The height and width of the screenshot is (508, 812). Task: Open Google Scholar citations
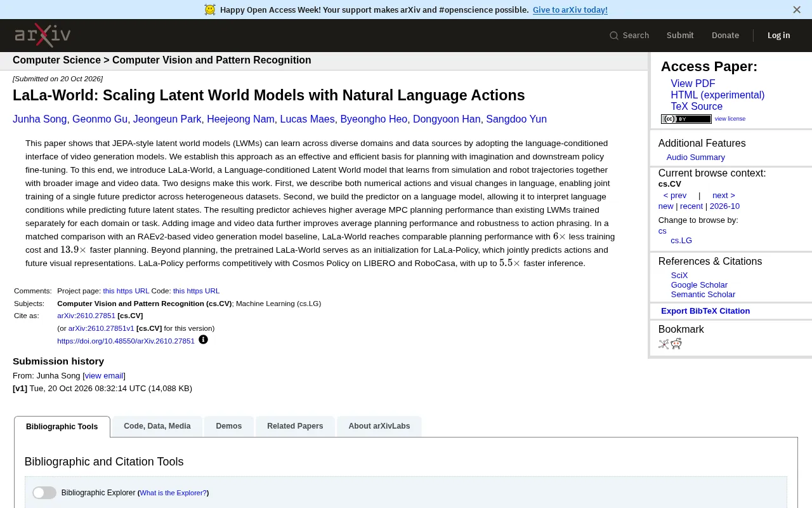pyautogui.click(x=699, y=285)
